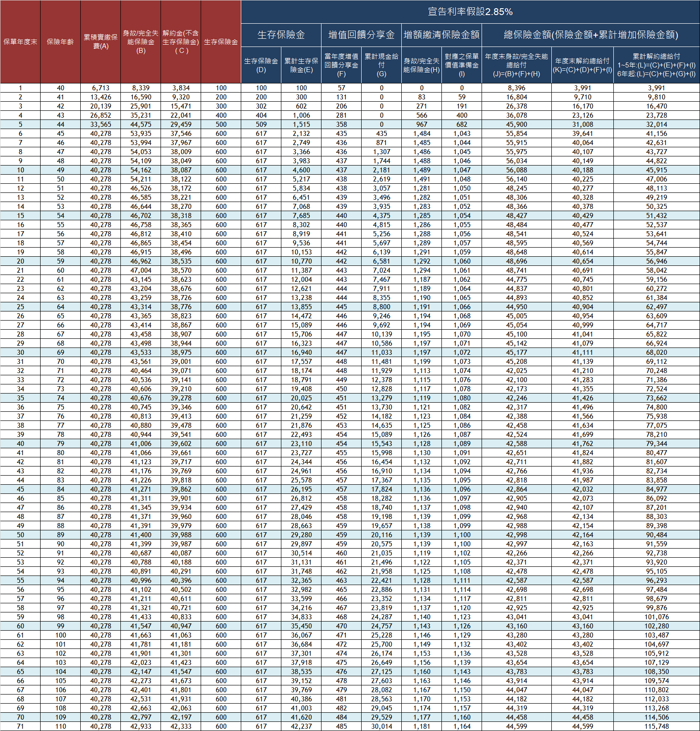
Task: Select the cell showing 25,901
Action: pos(140,106)
